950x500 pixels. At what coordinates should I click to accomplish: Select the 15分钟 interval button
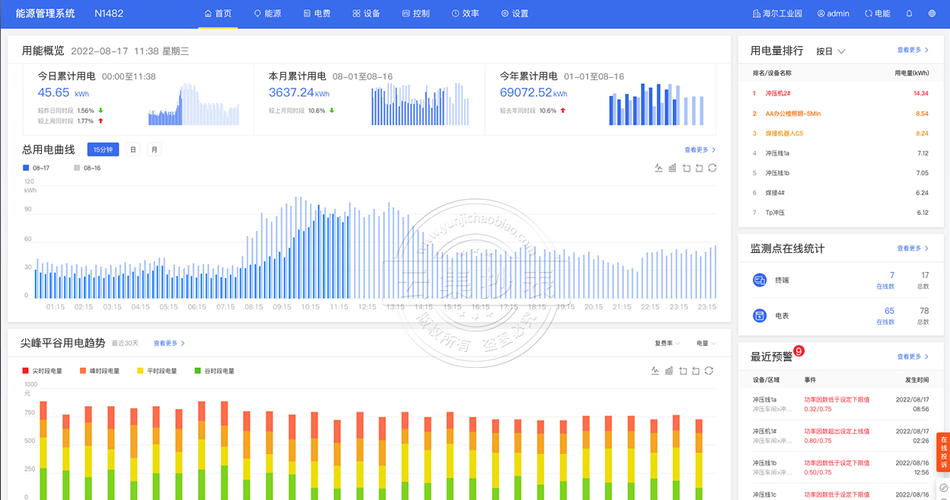pos(103,149)
